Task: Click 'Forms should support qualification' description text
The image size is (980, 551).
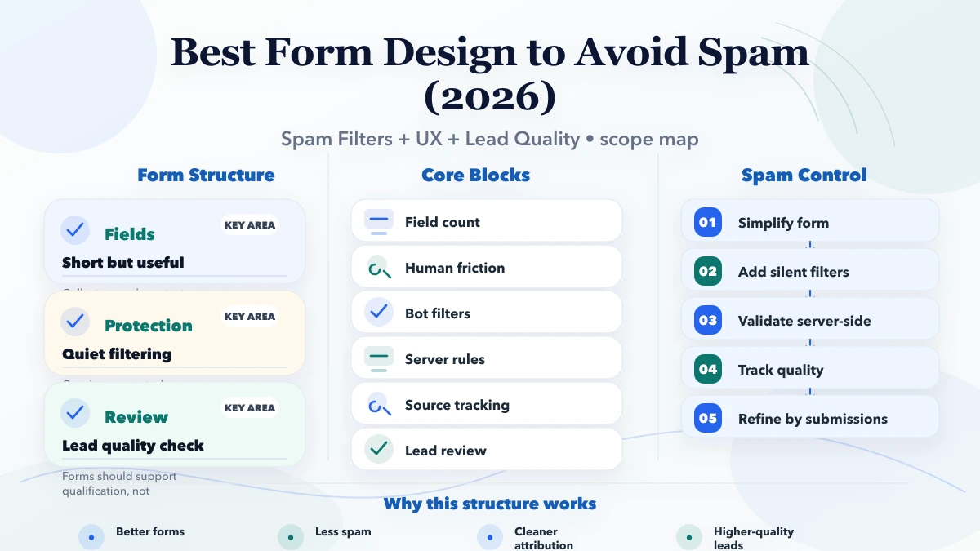Action: pos(119,483)
